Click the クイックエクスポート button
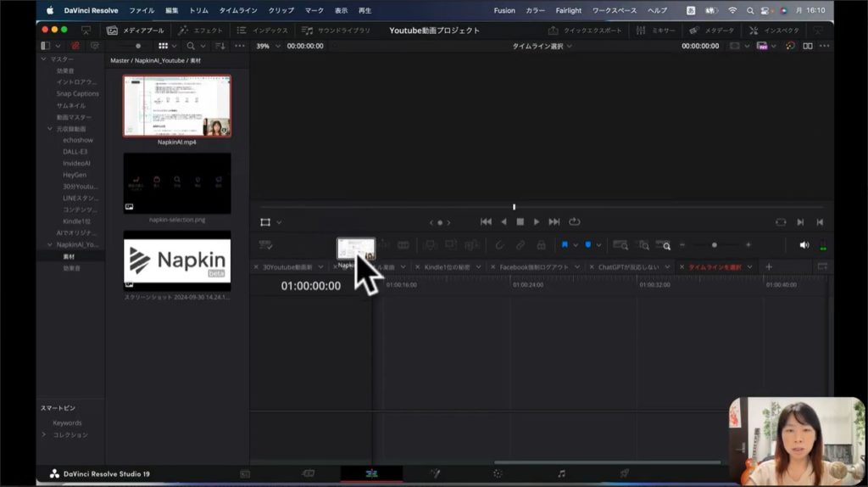Screen dimensions: 868x487 (585, 31)
